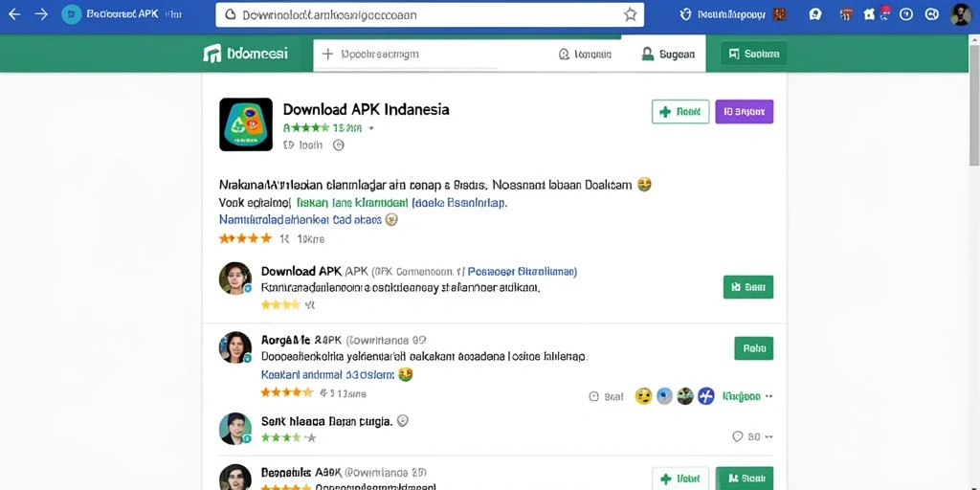Open the blue 'Posaoer Skaaliaman)' link
The height and width of the screenshot is (490, 980).
(523, 272)
